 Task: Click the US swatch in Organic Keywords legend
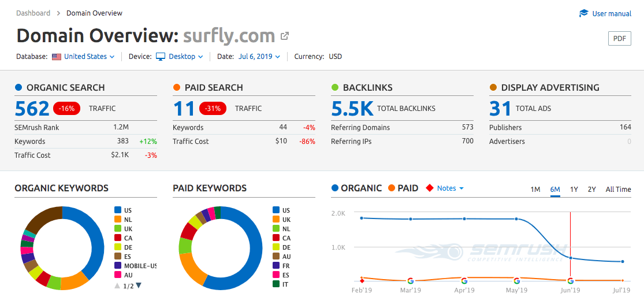click(x=118, y=210)
